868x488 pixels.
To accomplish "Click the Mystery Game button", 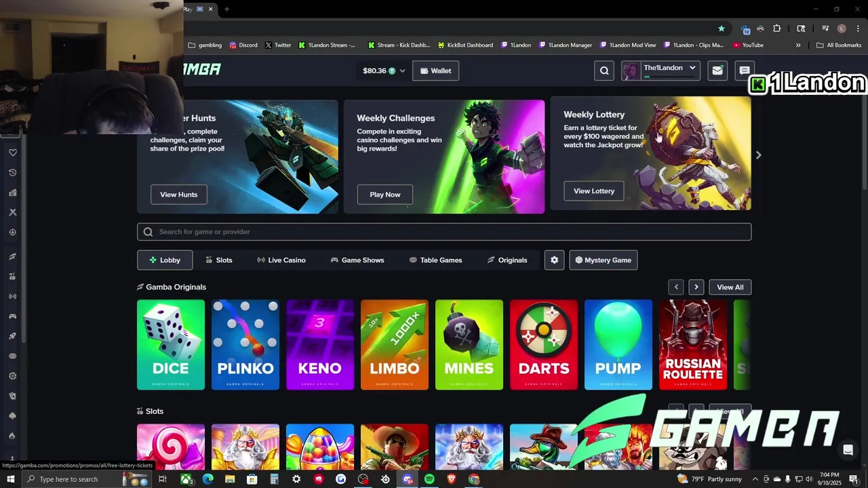I will point(603,260).
